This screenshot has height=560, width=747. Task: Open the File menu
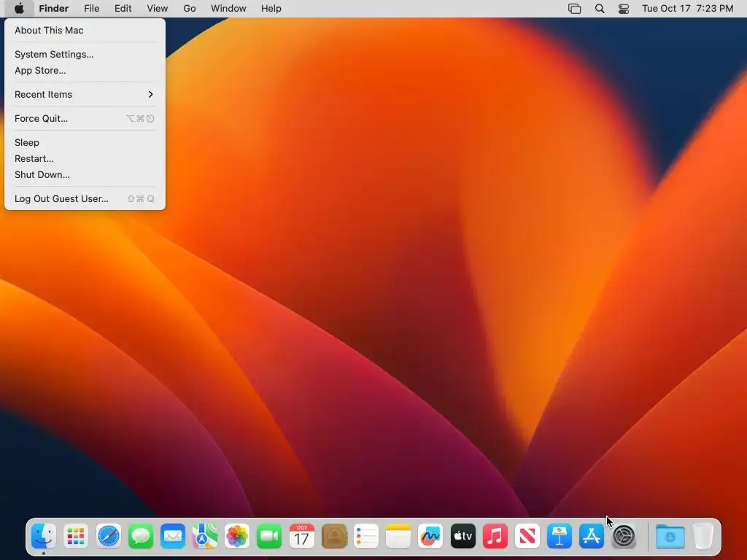[x=91, y=9]
